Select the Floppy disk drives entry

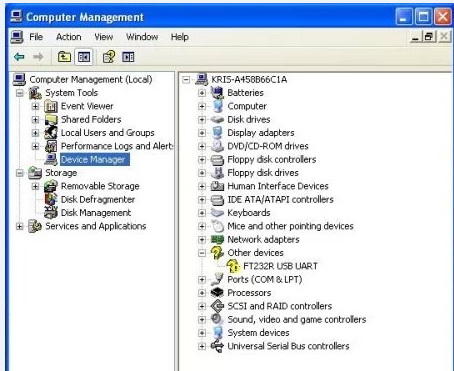[263, 173]
